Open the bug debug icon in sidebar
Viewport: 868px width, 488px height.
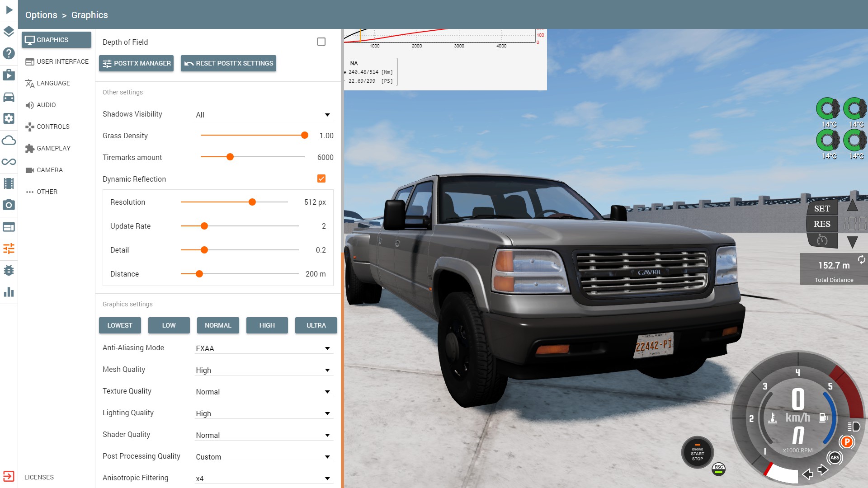(x=9, y=270)
